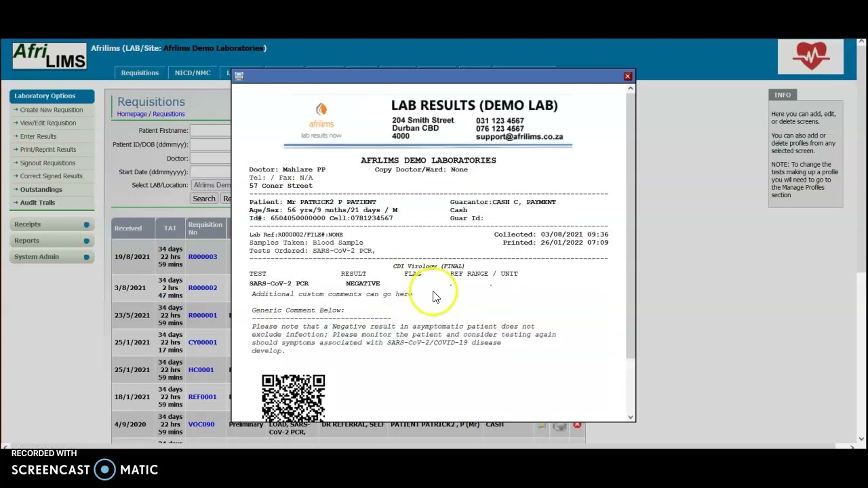
Task: Open Signout Requisitions
Action: [x=47, y=163]
